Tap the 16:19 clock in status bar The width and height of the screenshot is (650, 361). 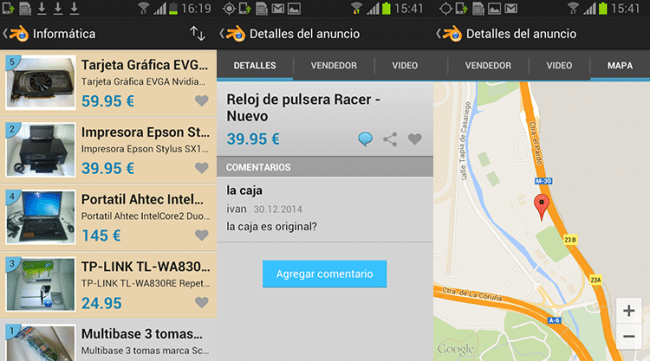[x=196, y=8]
